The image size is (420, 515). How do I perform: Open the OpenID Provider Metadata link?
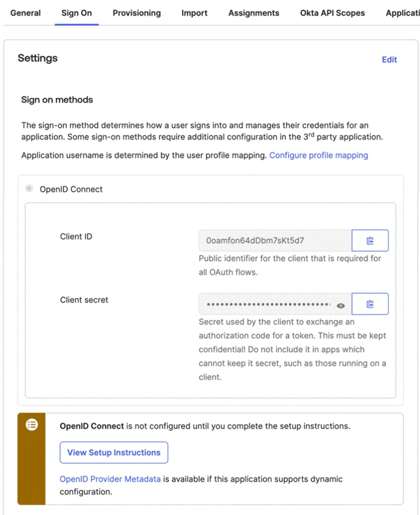click(x=110, y=479)
